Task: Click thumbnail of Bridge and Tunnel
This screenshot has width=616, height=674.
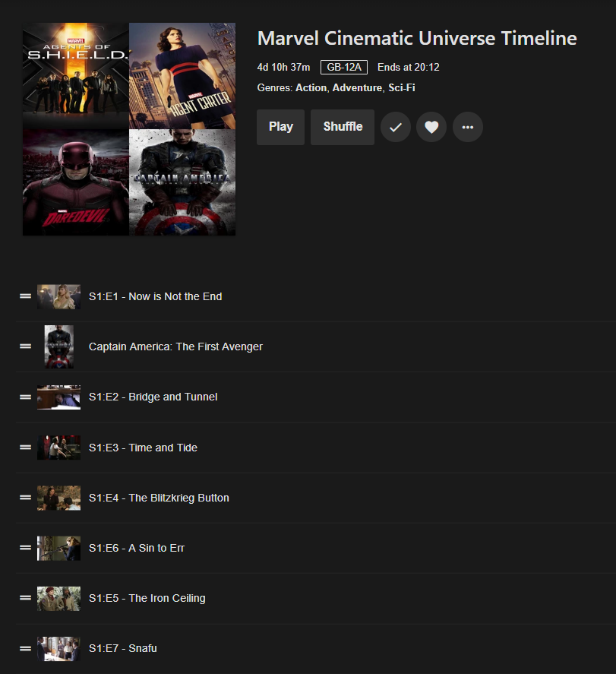Action: coord(58,397)
